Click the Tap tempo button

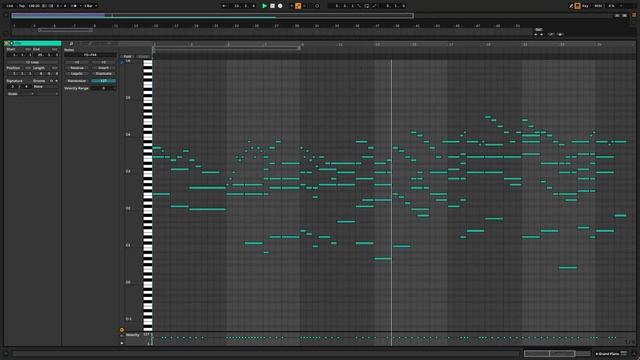(22, 6)
